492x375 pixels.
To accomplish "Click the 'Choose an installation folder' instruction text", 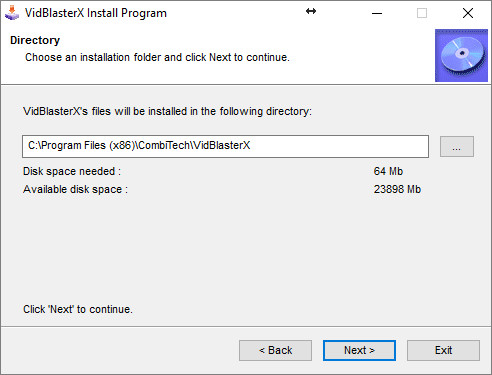I will (157, 57).
